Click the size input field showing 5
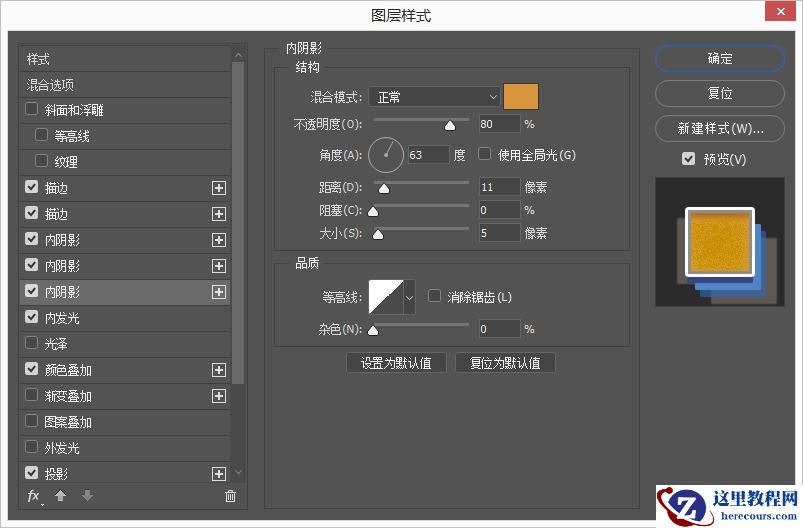803x528 pixels. (499, 233)
